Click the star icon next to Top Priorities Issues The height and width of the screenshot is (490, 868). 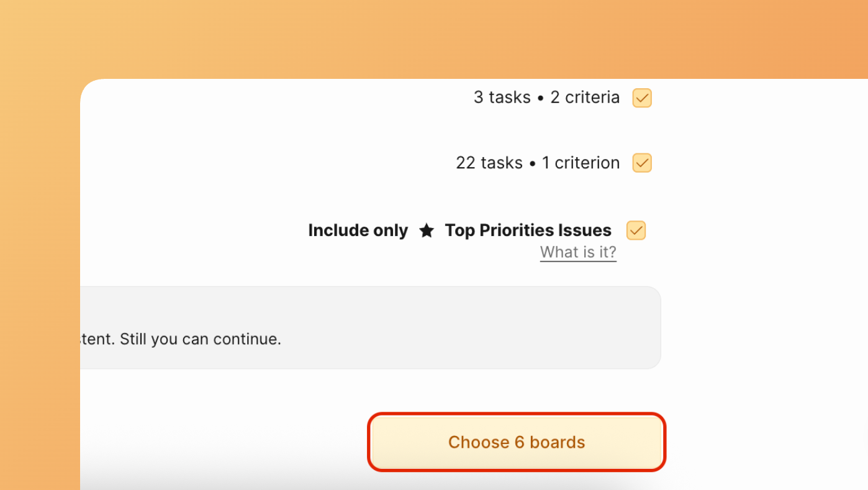click(427, 230)
